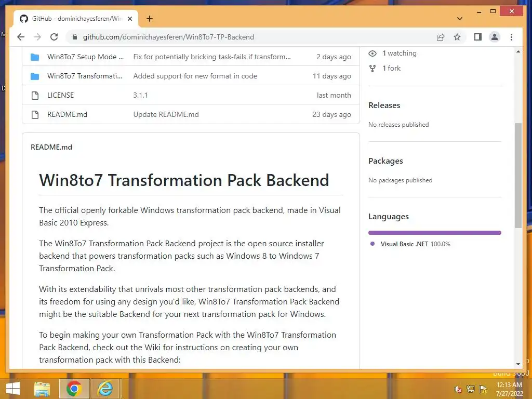
Task: Click the purple Visual Basic .NET dot
Action: pyautogui.click(x=373, y=244)
